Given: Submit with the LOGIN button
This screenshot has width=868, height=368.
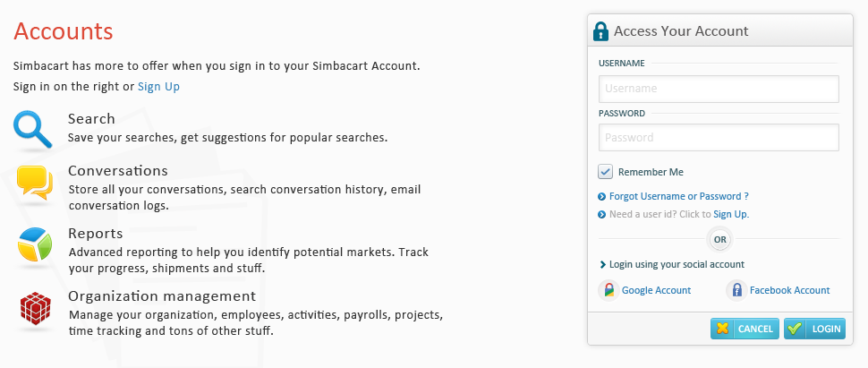Looking at the screenshot, I should coord(815,329).
